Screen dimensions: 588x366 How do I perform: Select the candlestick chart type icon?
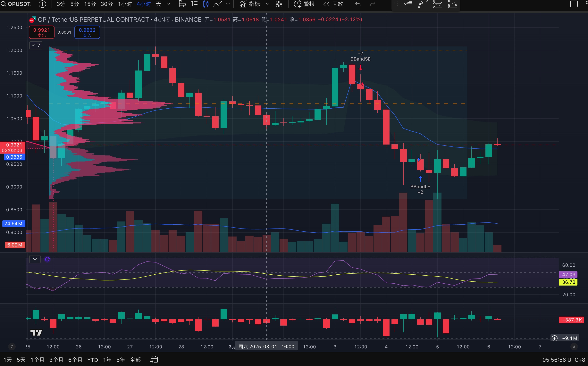coord(206,4)
